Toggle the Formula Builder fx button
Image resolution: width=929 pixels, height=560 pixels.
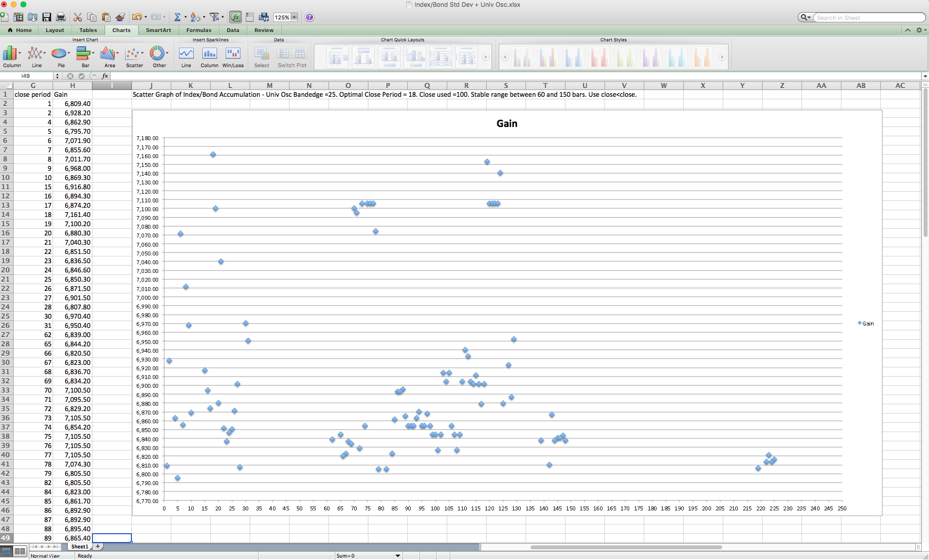pos(236,17)
